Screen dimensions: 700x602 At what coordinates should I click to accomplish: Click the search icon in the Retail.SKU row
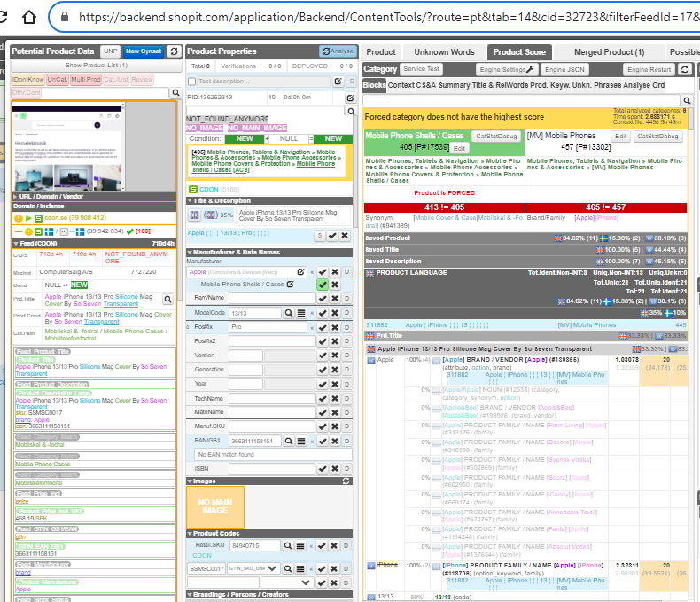288,545
